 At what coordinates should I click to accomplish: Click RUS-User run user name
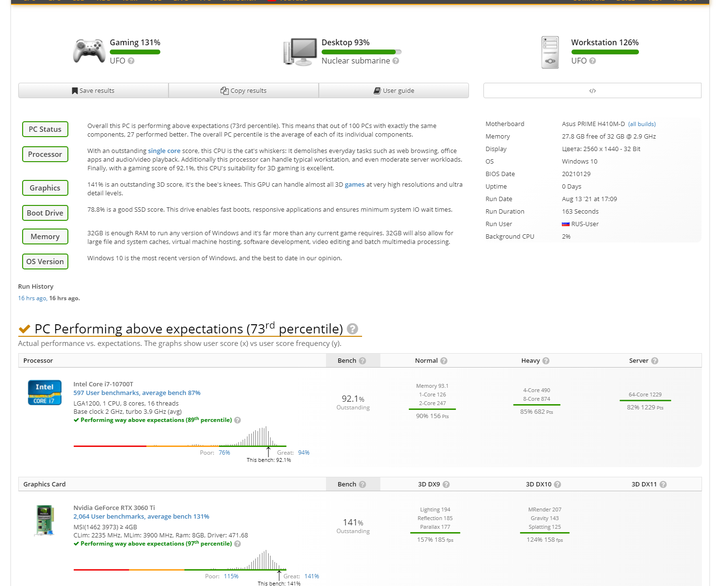click(x=585, y=224)
